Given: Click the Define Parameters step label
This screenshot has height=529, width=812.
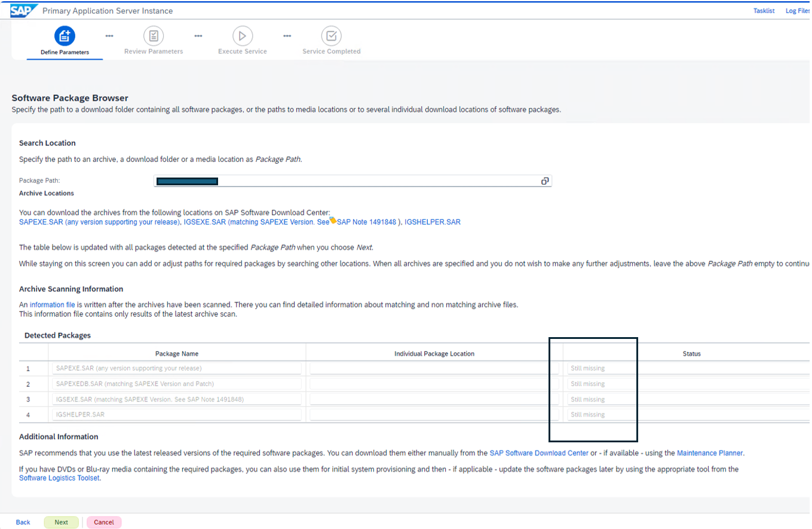Looking at the screenshot, I should click(x=65, y=52).
